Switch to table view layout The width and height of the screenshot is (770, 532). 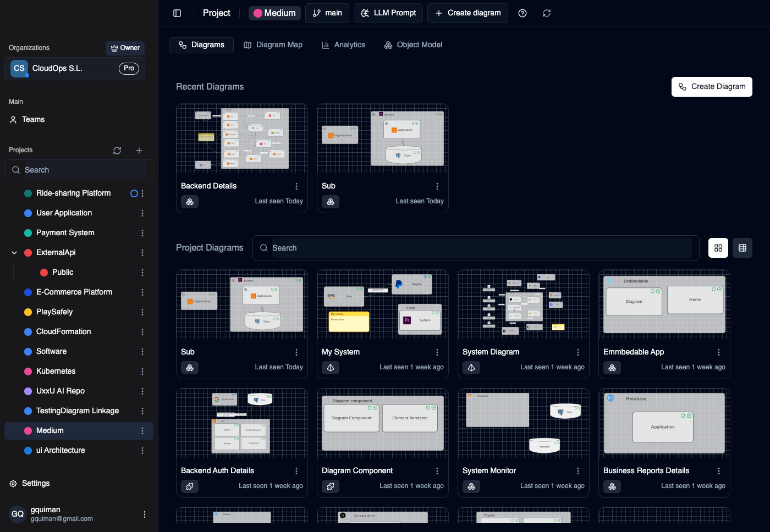(743, 248)
